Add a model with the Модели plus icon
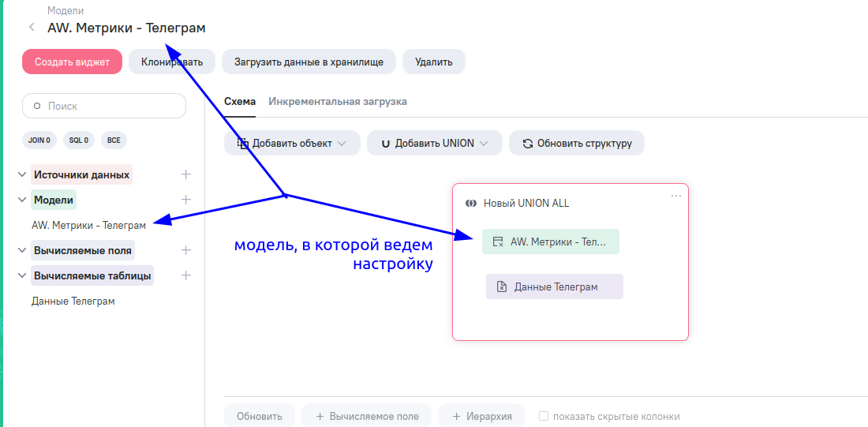Viewport: 868px width, 427px height. pyautogui.click(x=186, y=200)
